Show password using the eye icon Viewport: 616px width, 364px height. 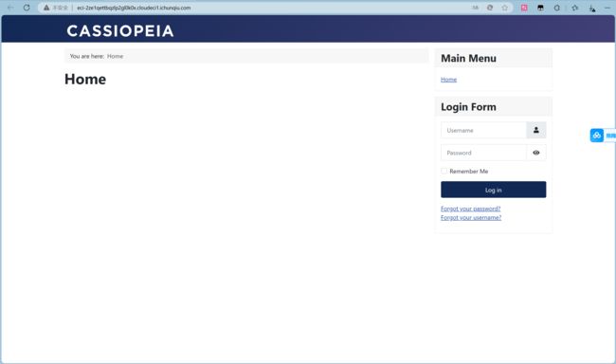tap(536, 153)
